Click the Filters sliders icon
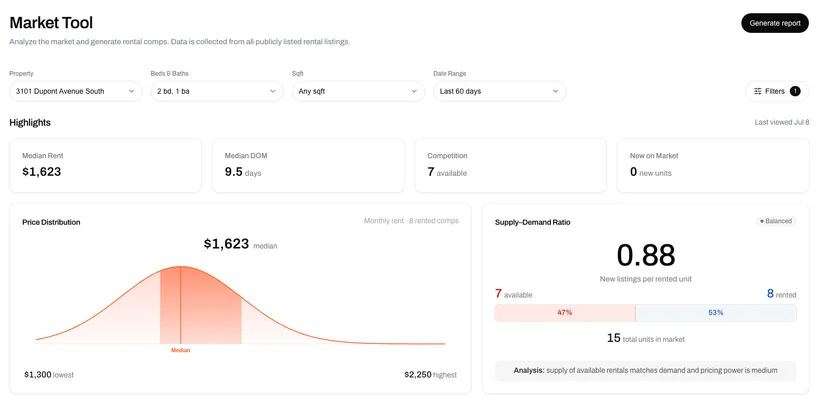This screenshot has height=400, width=828. [758, 91]
